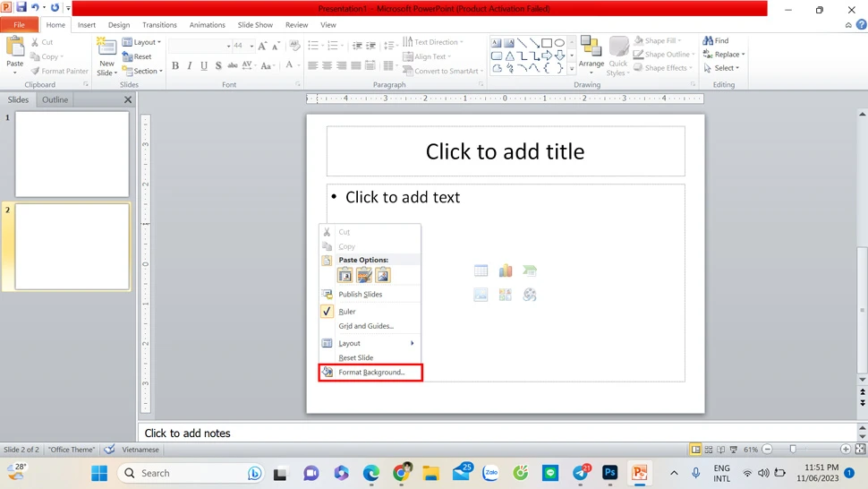Open Windows Start menu
The height and width of the screenshot is (489, 868).
99,473
